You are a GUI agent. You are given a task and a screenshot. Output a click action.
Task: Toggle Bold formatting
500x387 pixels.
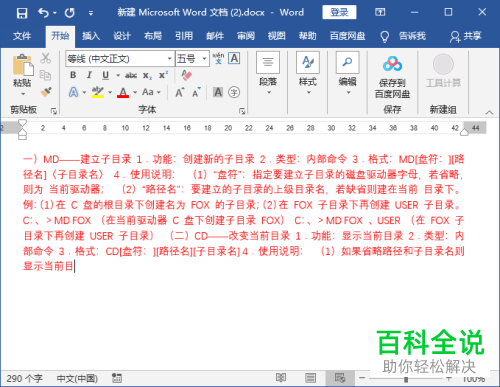(73, 75)
